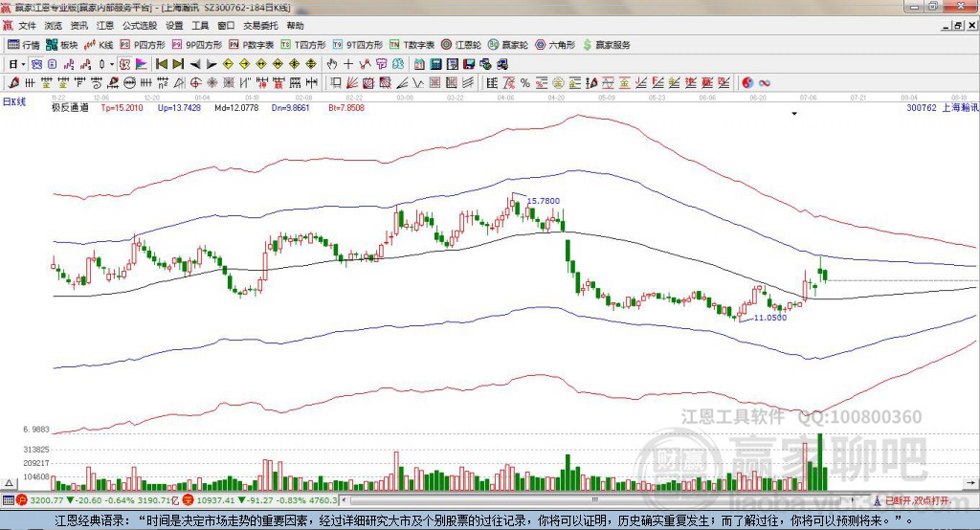Screen dimensions: 980x530
Task: Open the 9T四方形 tool
Action: point(358,45)
